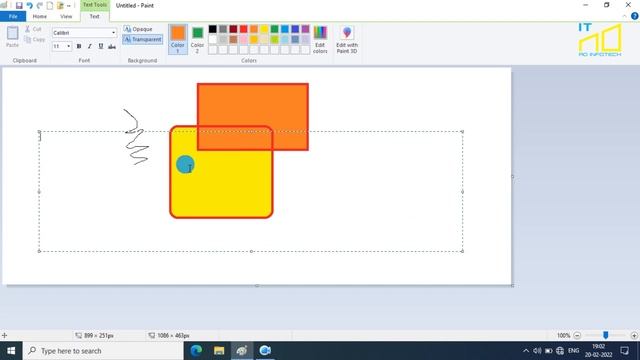Expand the quick access toolbar customize arrow
Screen dimensions: 640x360
(x=69, y=6)
